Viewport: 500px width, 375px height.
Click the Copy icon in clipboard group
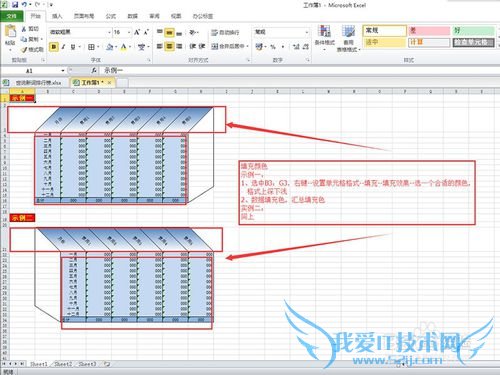pos(24,39)
